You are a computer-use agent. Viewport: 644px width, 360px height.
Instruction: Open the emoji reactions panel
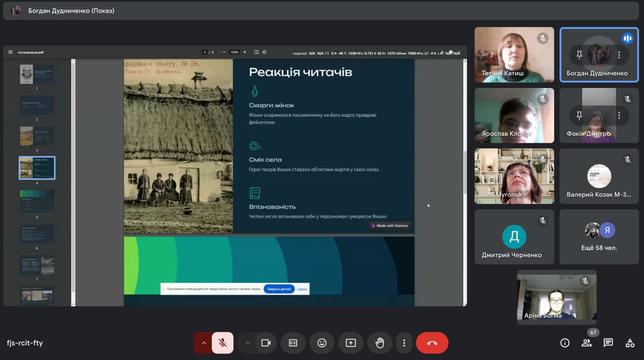click(x=322, y=343)
